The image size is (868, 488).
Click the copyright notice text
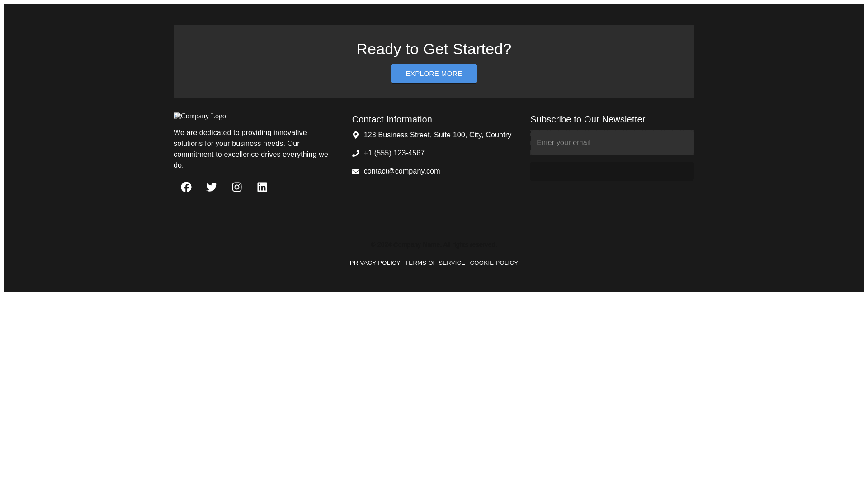point(433,244)
